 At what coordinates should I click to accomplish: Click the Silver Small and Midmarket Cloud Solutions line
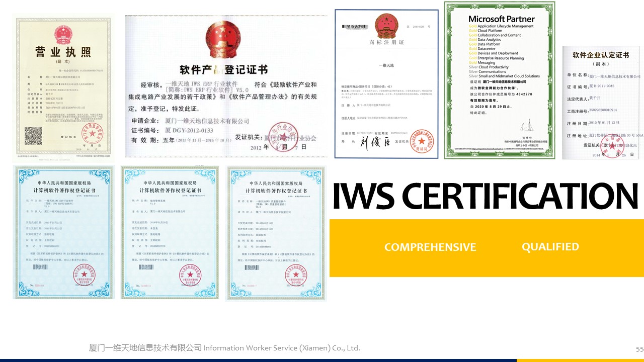tap(504, 76)
